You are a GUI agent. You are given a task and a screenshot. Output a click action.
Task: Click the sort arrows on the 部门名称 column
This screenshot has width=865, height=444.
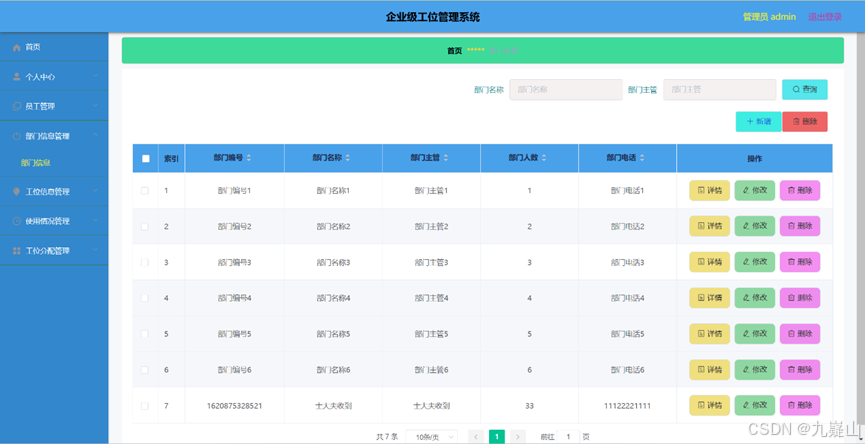pyautogui.click(x=348, y=158)
